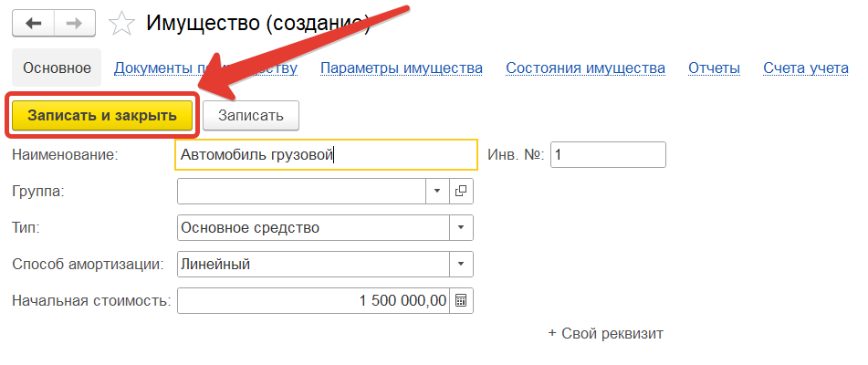Click the back navigation arrow
Screen dimensions: 868x365
(33, 23)
